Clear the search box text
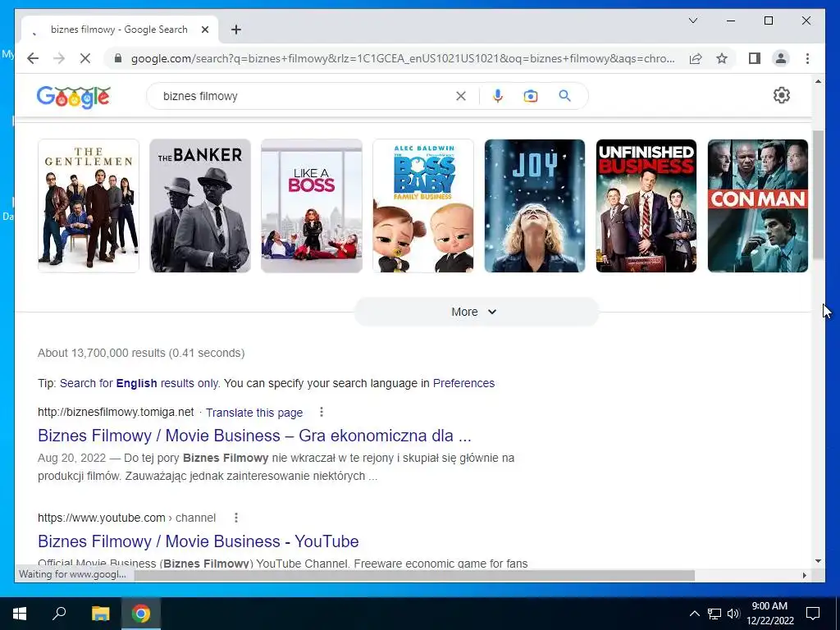 461,96
